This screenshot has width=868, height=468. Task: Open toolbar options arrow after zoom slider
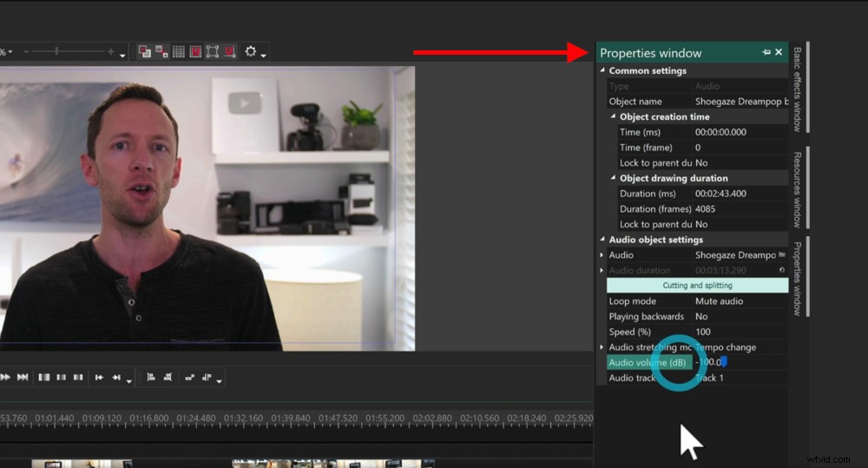click(x=122, y=56)
